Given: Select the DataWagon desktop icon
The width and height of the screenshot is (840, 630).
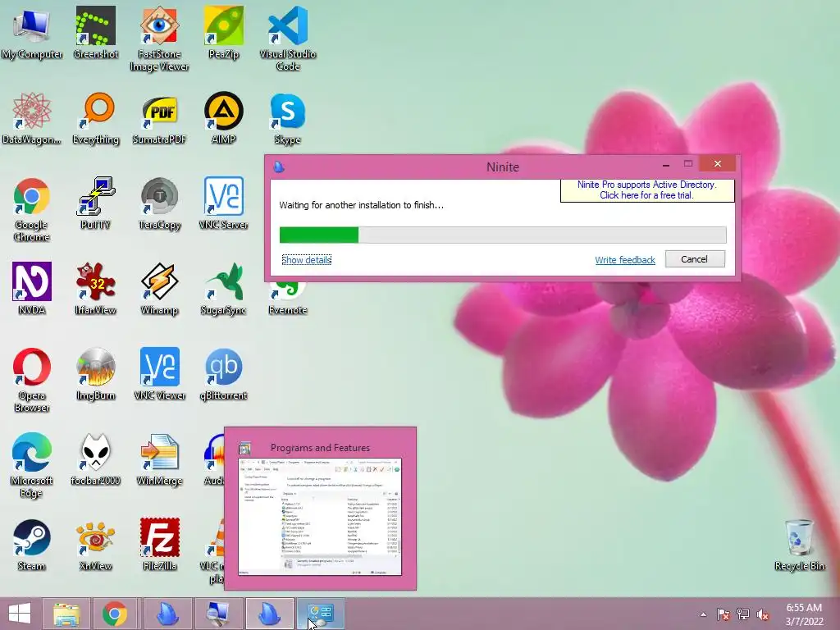Looking at the screenshot, I should pyautogui.click(x=32, y=118).
